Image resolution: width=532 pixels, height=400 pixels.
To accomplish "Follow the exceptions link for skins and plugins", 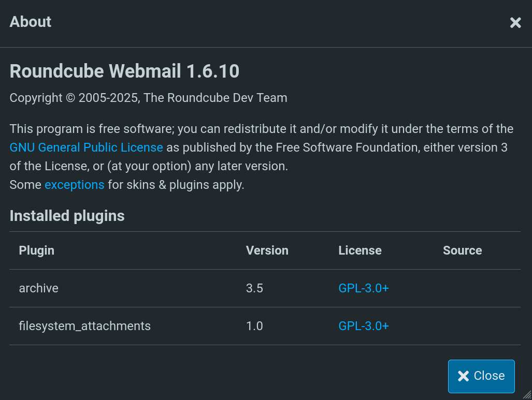I will [x=75, y=185].
